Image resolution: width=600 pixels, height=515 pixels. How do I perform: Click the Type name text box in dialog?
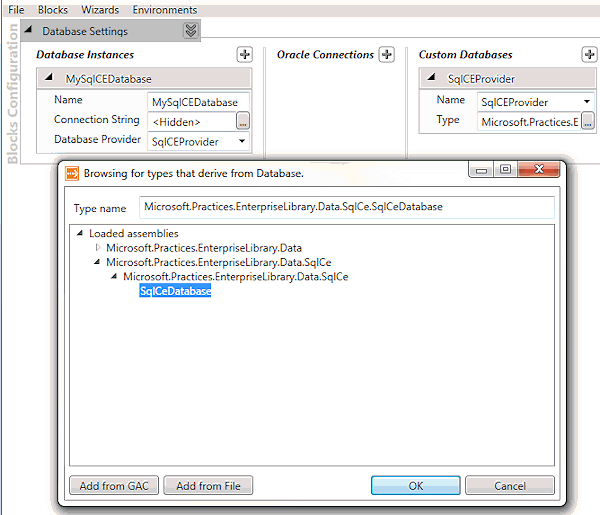coord(347,207)
